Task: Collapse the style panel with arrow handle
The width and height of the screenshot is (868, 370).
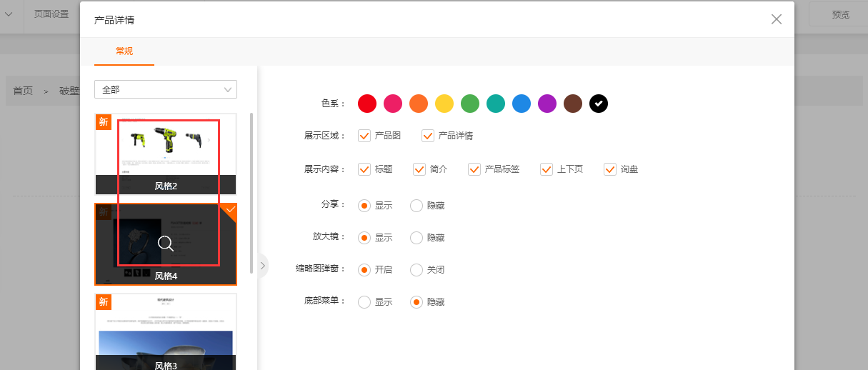Action: click(262, 266)
